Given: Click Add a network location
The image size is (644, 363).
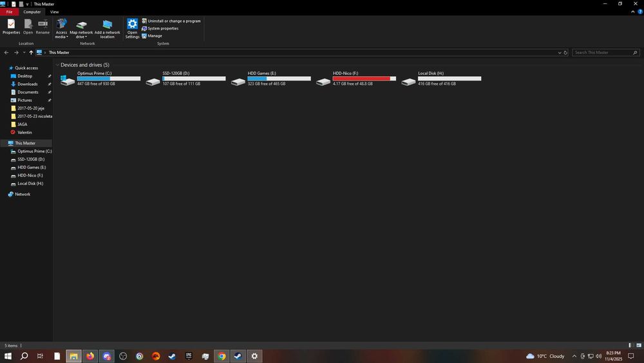Looking at the screenshot, I should click(107, 29).
